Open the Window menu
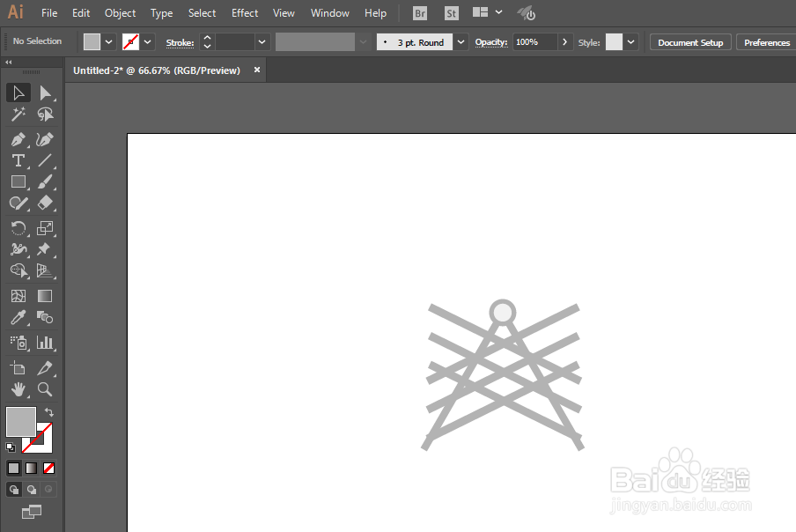This screenshot has width=796, height=532. 330,13
